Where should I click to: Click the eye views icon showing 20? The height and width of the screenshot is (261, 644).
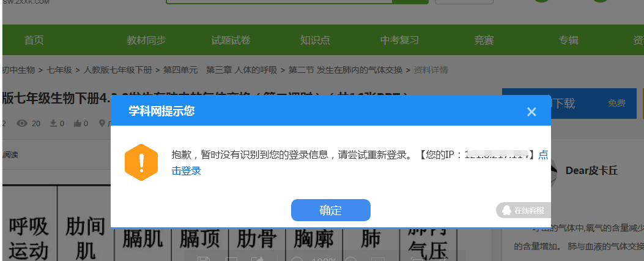[22, 123]
